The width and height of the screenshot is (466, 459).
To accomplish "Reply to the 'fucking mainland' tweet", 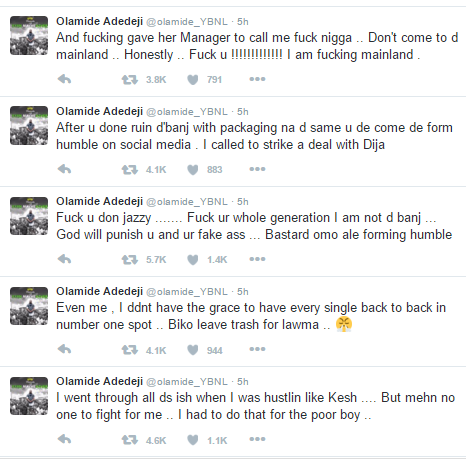I will (64, 79).
